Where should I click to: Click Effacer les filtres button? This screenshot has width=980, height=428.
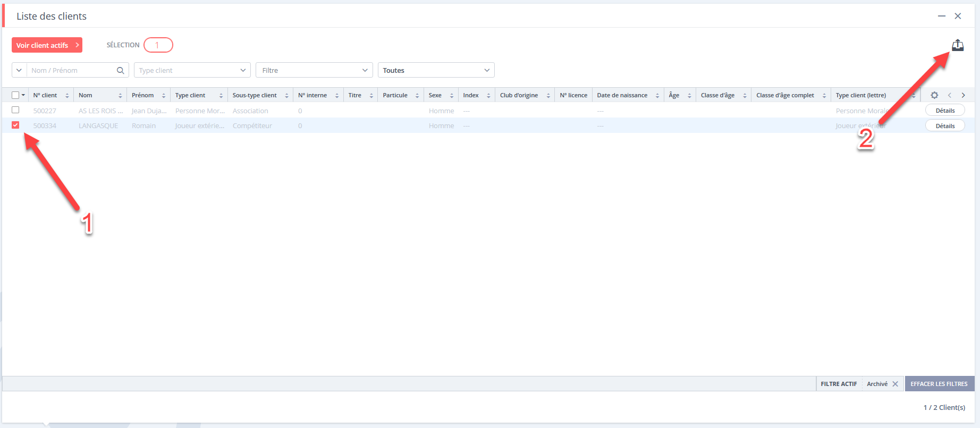pyautogui.click(x=939, y=384)
